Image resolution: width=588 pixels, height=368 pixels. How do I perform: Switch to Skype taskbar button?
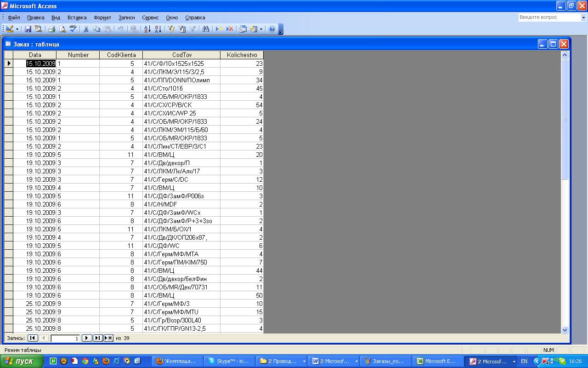click(x=229, y=361)
